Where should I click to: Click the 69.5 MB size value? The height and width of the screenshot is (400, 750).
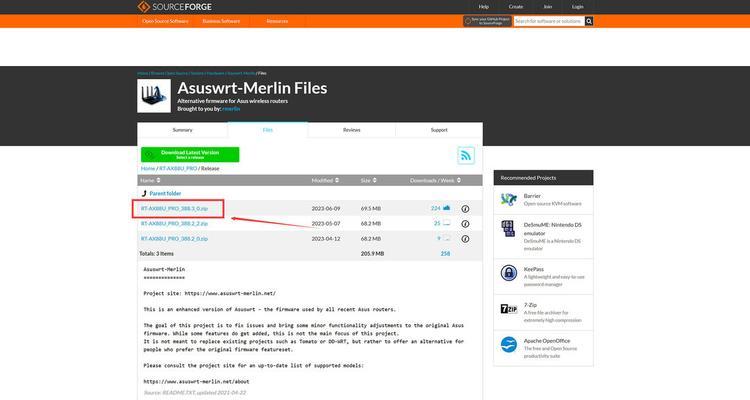[371, 209]
